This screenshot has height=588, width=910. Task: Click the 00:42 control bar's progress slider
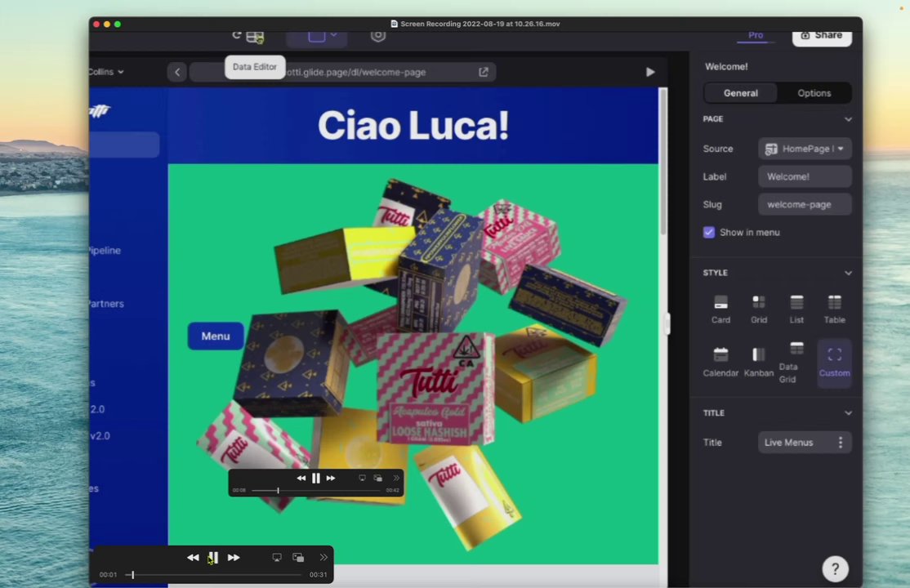coord(316,491)
